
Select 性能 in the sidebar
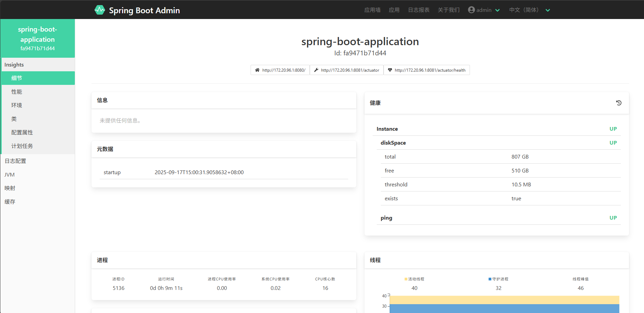(38, 92)
